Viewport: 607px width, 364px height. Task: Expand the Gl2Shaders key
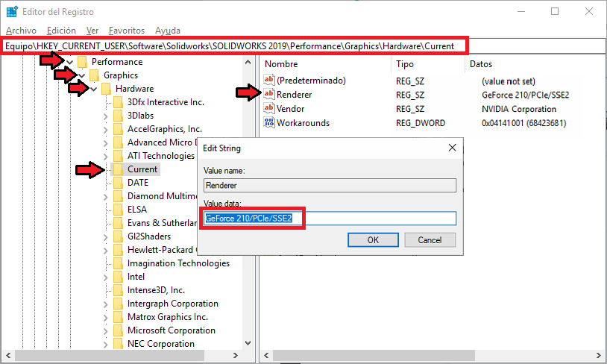tap(106, 236)
